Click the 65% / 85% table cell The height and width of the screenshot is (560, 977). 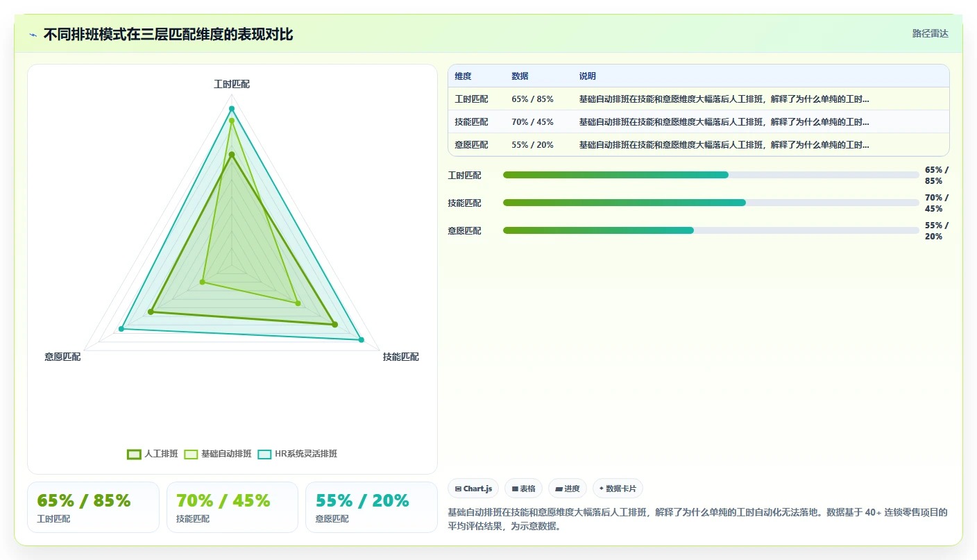(x=532, y=99)
